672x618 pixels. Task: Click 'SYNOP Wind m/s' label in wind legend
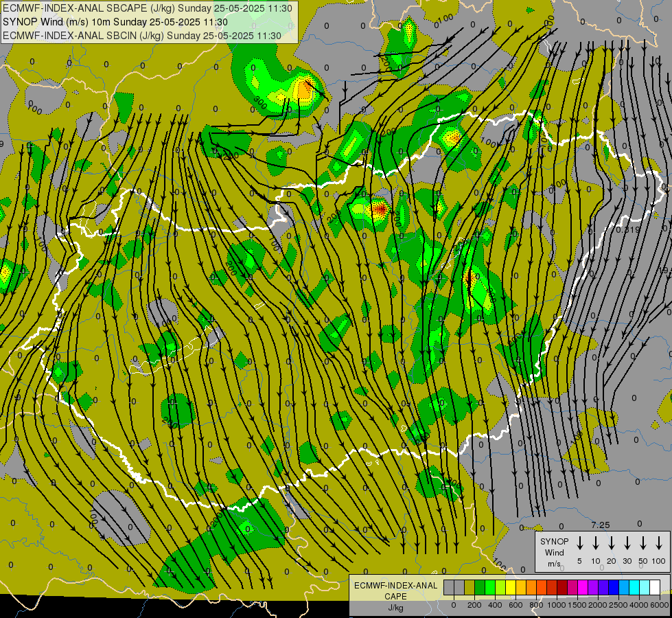point(554,552)
